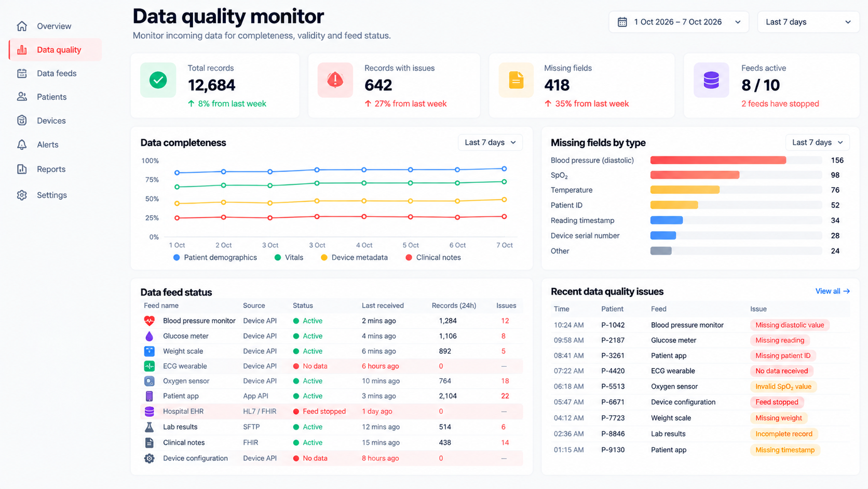868x489 pixels.
Task: Go to Data quality in sidebar
Action: (x=56, y=50)
